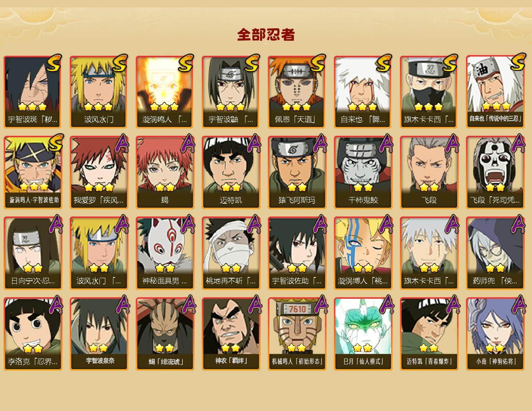
Task: Select the 神农「羁绊」 character card
Action: 231,334
